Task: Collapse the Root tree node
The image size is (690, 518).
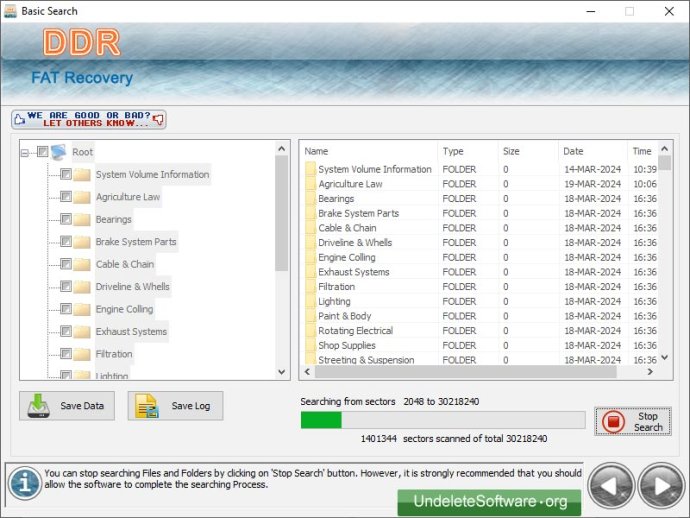Action: [x=25, y=153]
